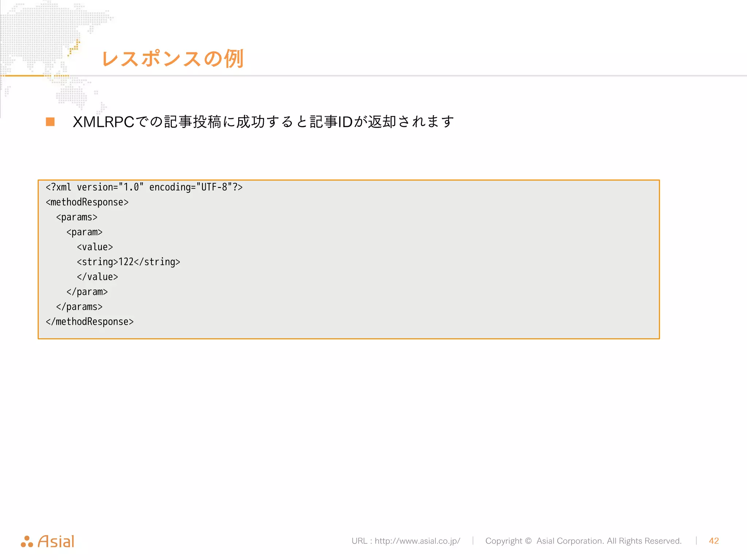This screenshot has height=560, width=747.
Task: Click the Copyright Asial Corporation text
Action: point(583,541)
